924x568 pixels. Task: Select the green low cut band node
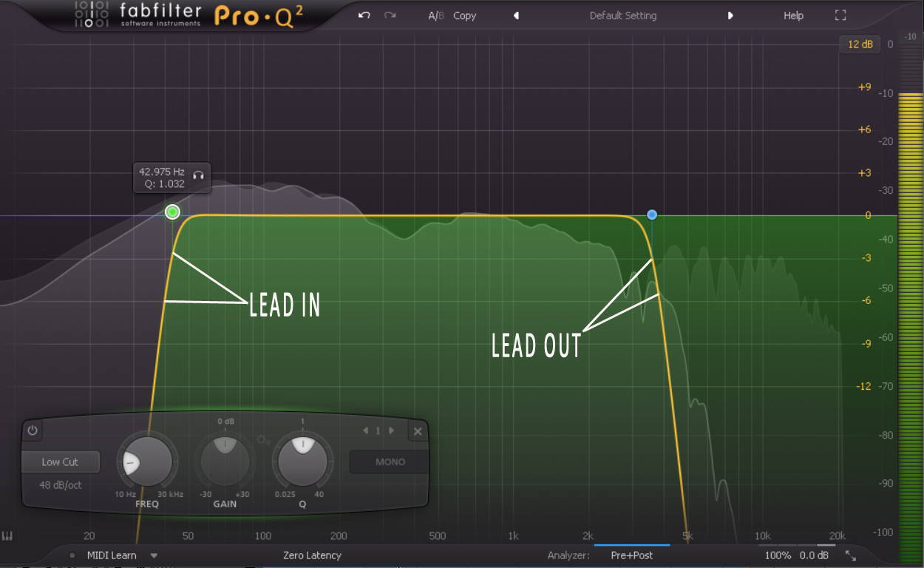coord(172,212)
